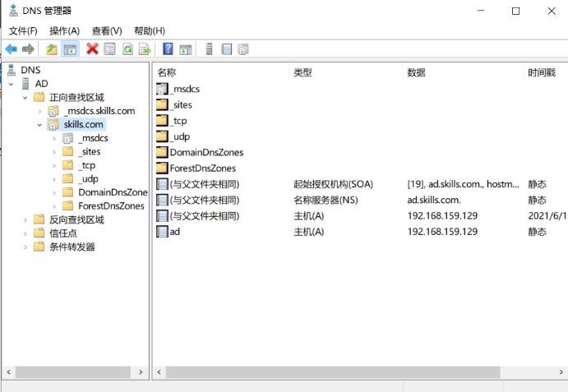Click the _msdcs delegation icon in list
Image resolution: width=568 pixels, height=392 pixels.
pyautogui.click(x=162, y=89)
